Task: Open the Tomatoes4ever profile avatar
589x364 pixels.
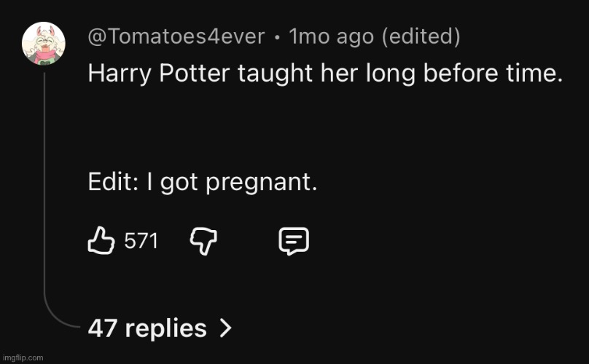Action: coord(44,43)
